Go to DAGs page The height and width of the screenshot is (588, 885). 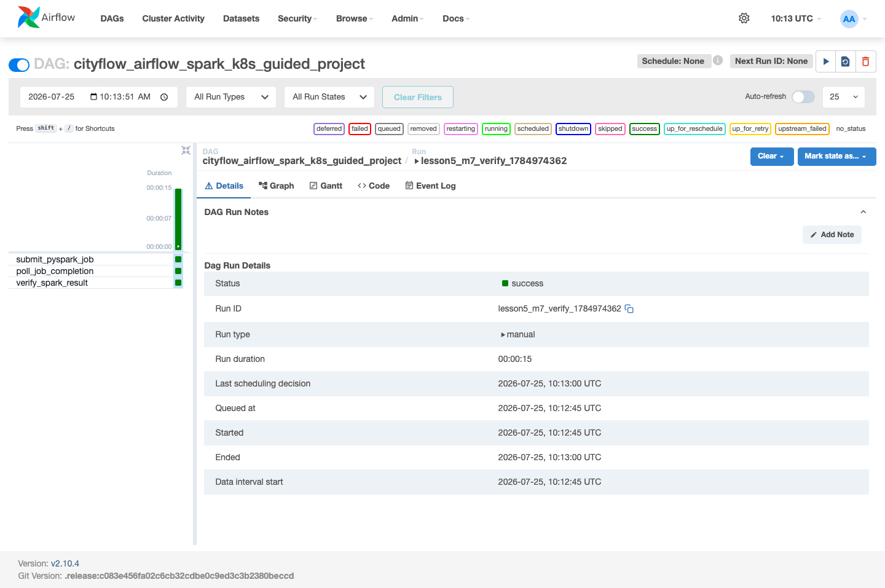pos(112,18)
